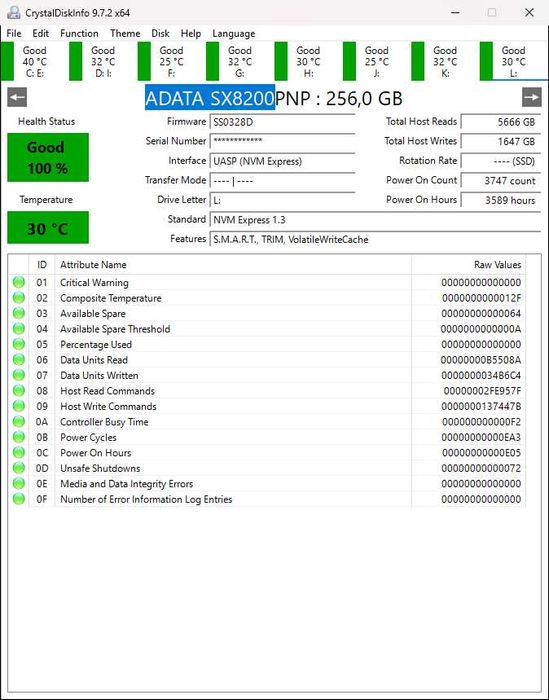Screen dimensions: 549x700
Task: Click the status dot for Composite Temperature
Action: click(x=19, y=298)
